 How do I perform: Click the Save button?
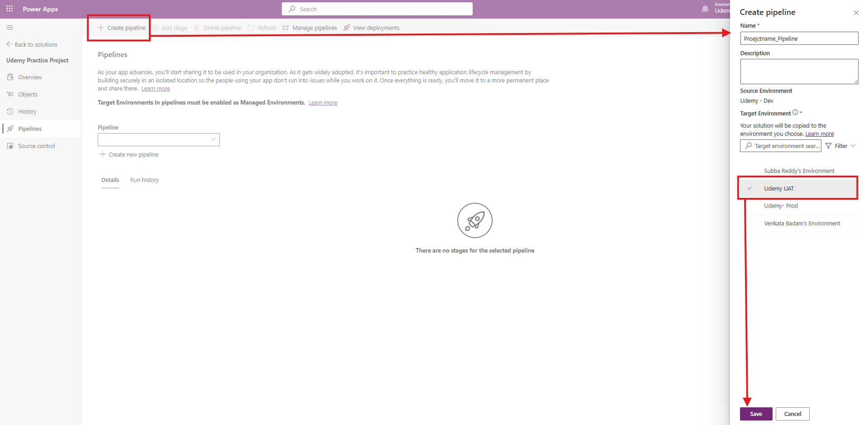pyautogui.click(x=756, y=414)
